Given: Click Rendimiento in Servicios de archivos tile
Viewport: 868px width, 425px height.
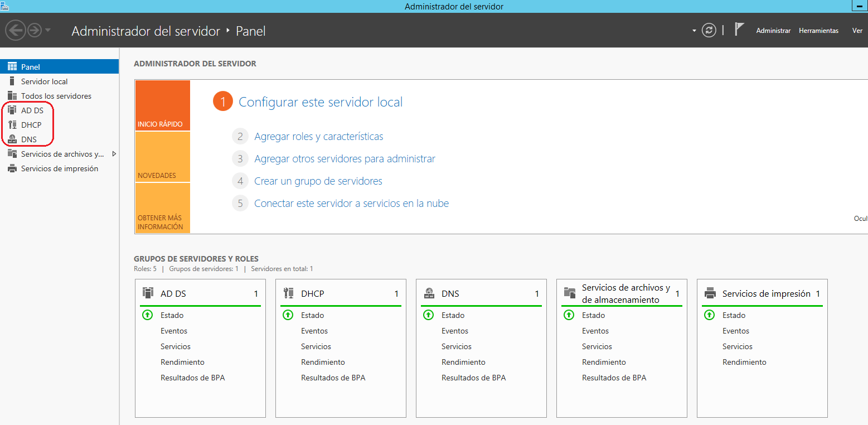Looking at the screenshot, I should [604, 362].
